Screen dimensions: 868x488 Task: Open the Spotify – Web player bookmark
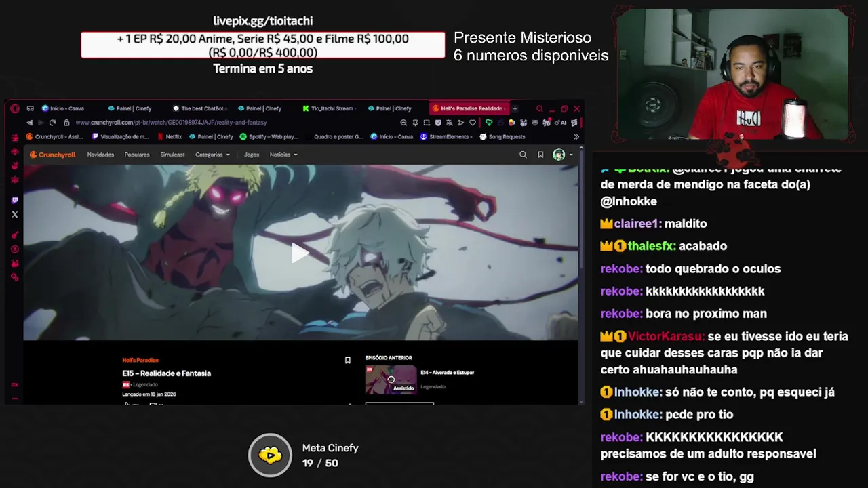[x=269, y=136]
